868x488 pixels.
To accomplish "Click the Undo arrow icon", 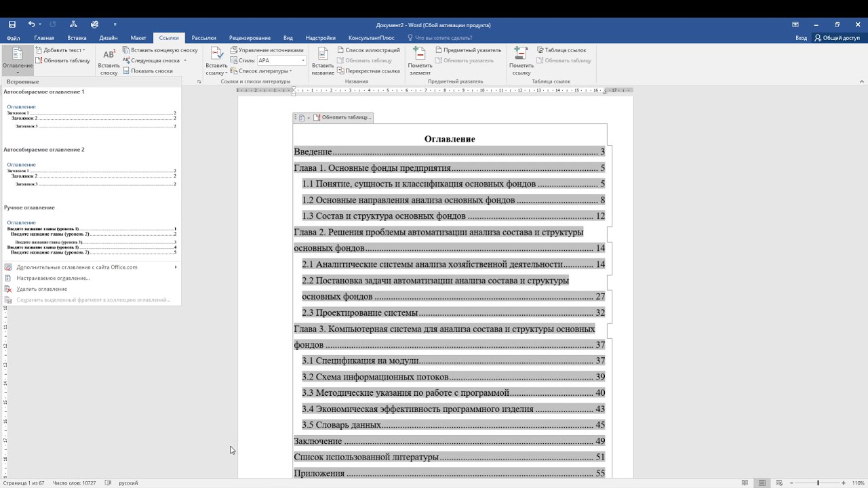I will pos(31,24).
